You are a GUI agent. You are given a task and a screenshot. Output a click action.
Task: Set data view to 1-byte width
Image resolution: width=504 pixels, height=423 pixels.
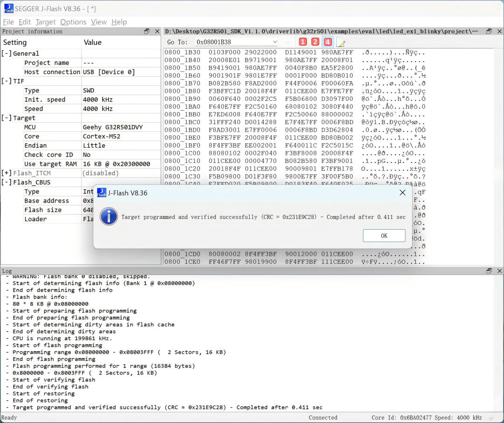pyautogui.click(x=303, y=42)
